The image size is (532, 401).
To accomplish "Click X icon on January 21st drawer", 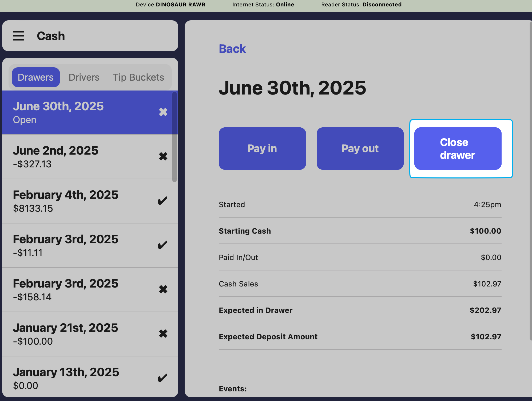I will click(x=163, y=333).
